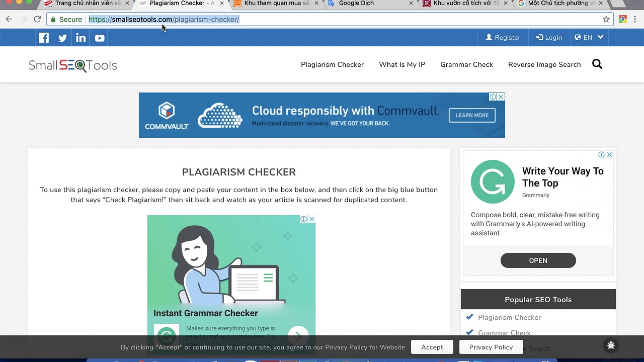Viewport: 644px width, 362px height.
Task: Open the Grammar Check menu item
Action: point(466,64)
